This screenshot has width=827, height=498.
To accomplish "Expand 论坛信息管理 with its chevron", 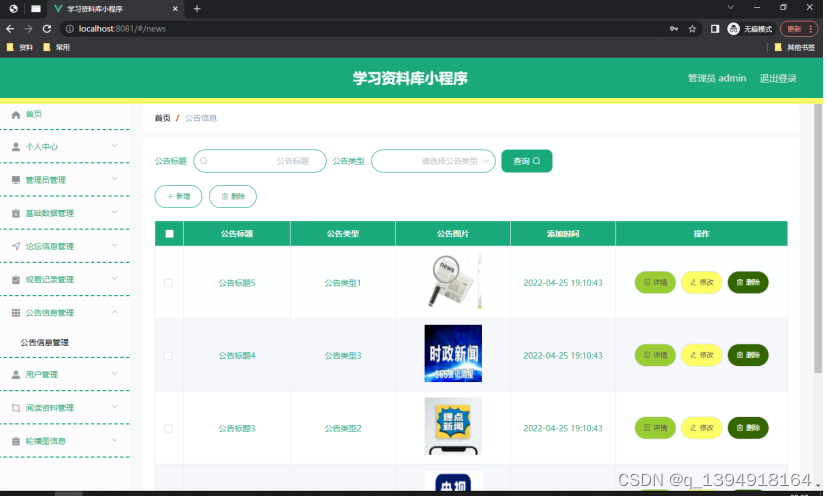I will point(114,246).
